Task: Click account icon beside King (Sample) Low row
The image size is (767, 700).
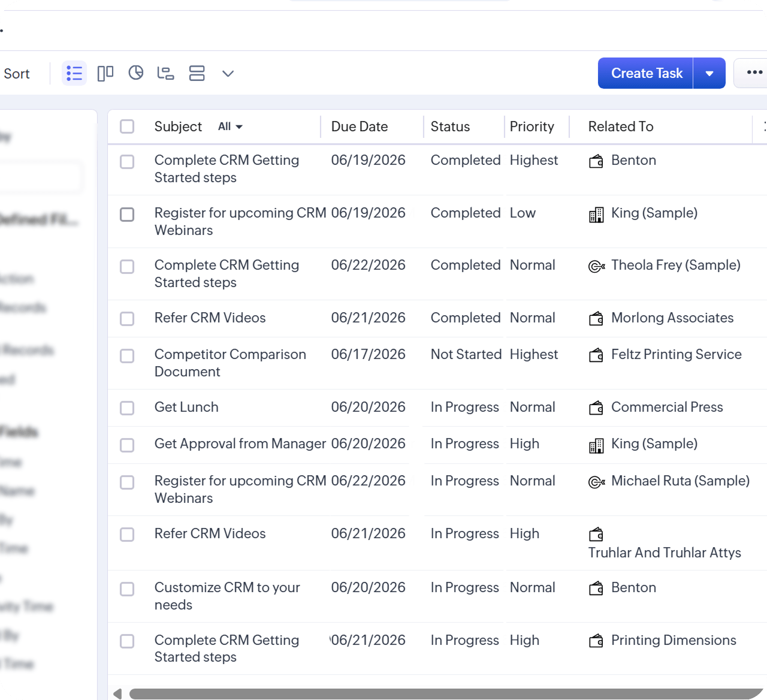Action: click(x=596, y=215)
